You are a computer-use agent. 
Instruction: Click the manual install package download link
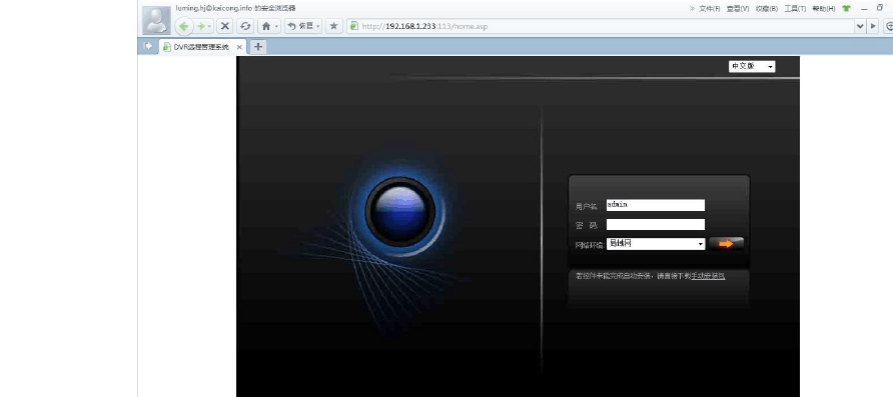click(x=708, y=276)
